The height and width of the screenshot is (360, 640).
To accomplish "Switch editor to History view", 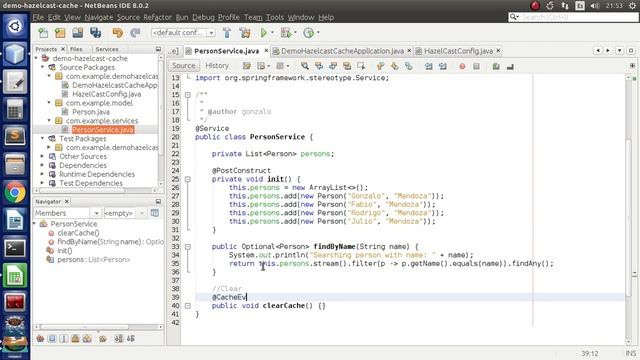I will pos(217,66).
